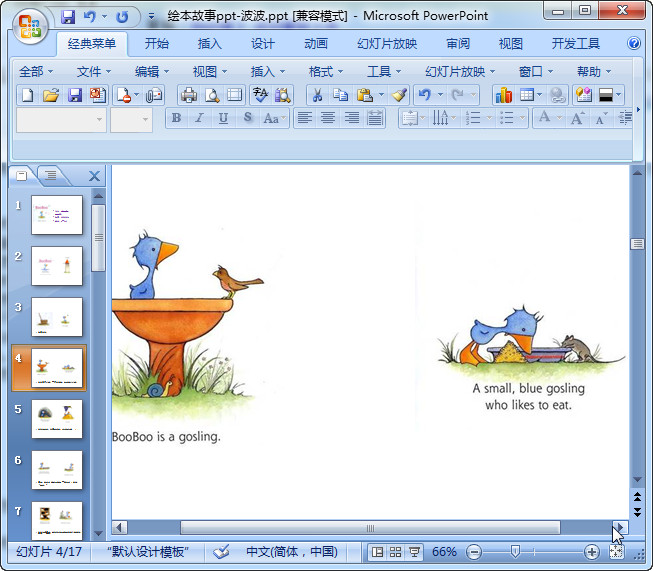653x571 pixels.
Task: Open the 开发工具 ribbon tab
Action: 576,43
